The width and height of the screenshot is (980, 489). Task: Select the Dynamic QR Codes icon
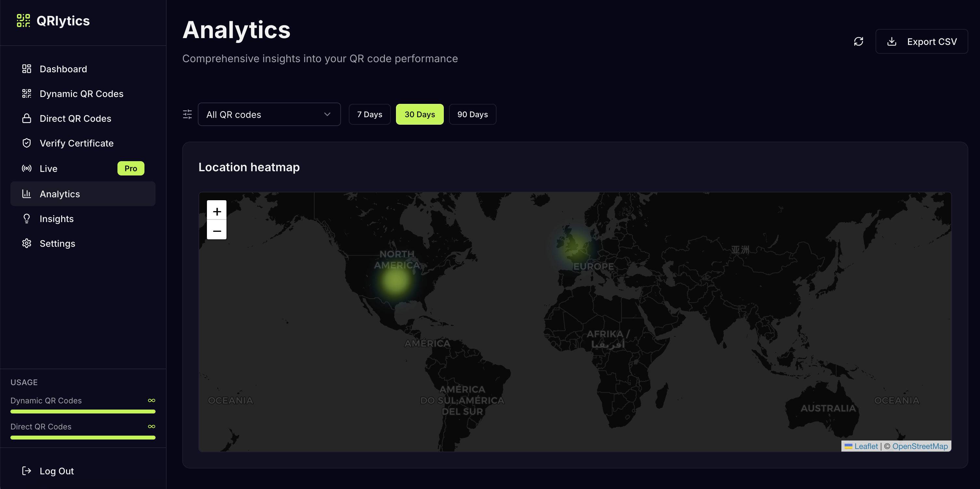[x=27, y=93]
